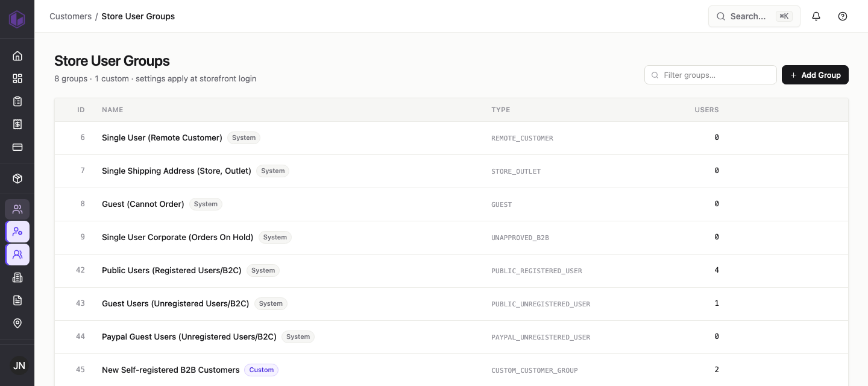The image size is (868, 386).
Task: Open New Self-registered B2B Customers group
Action: click(x=171, y=370)
